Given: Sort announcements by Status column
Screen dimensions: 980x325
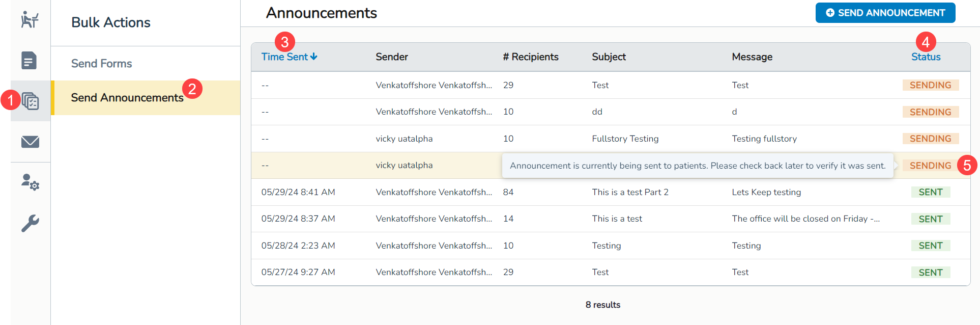Looking at the screenshot, I should [x=926, y=57].
